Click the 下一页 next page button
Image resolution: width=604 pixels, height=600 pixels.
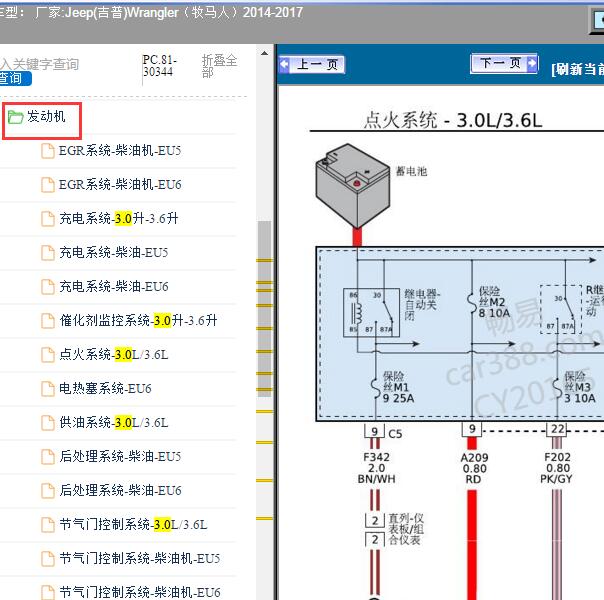[504, 63]
